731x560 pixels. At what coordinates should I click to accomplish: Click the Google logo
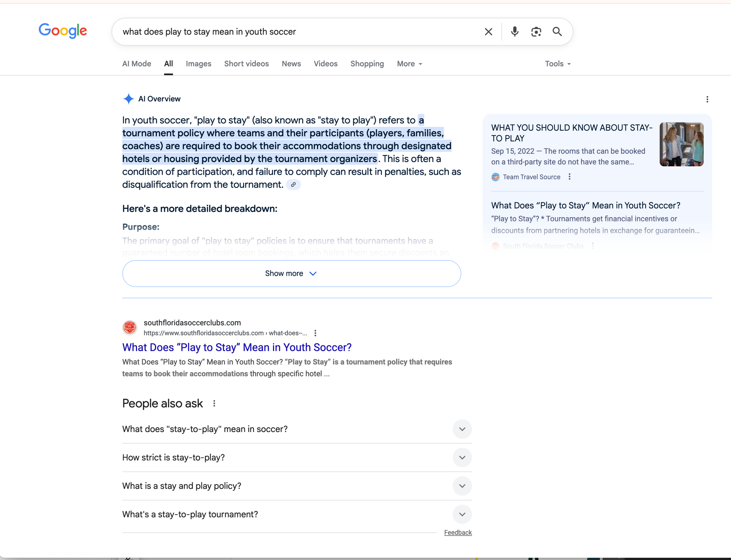click(x=63, y=31)
